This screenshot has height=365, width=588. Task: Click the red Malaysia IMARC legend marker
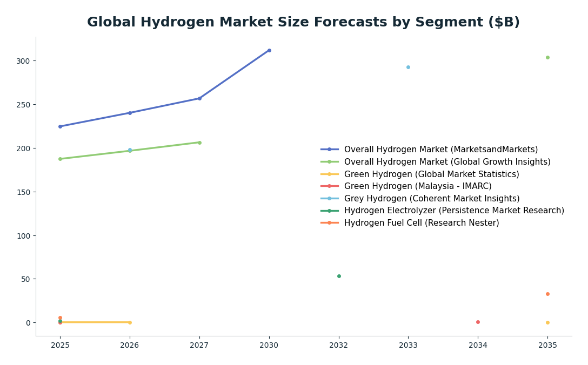[330, 186]
